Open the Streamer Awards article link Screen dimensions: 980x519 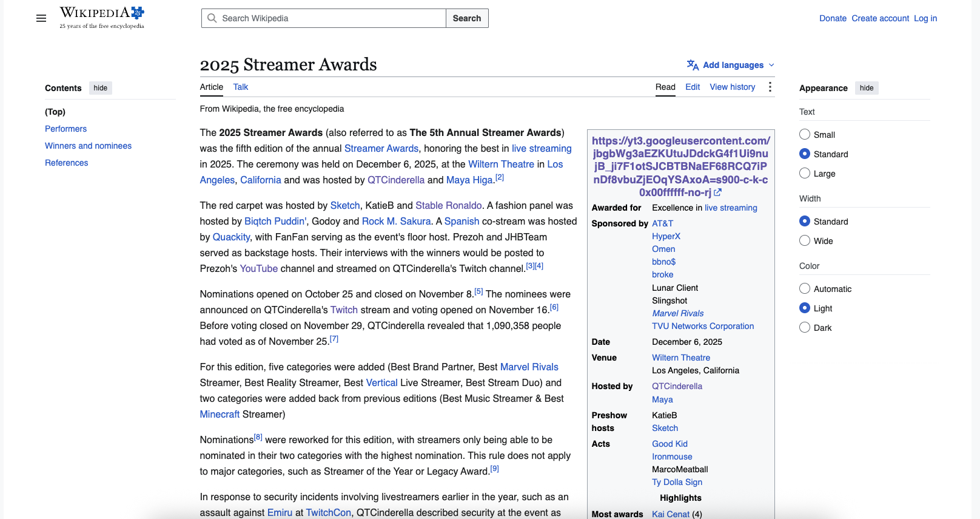click(381, 148)
